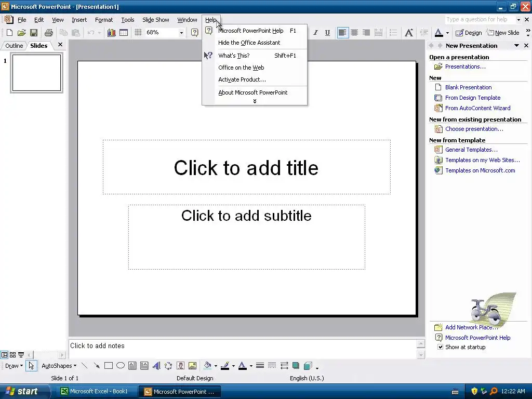Click the Print toolbar icon
Screen dimensions: 532x399
pyautogui.click(x=49, y=33)
